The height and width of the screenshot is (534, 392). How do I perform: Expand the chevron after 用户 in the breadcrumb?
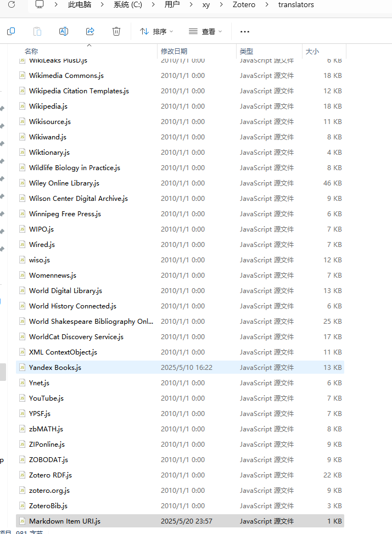(191, 5)
